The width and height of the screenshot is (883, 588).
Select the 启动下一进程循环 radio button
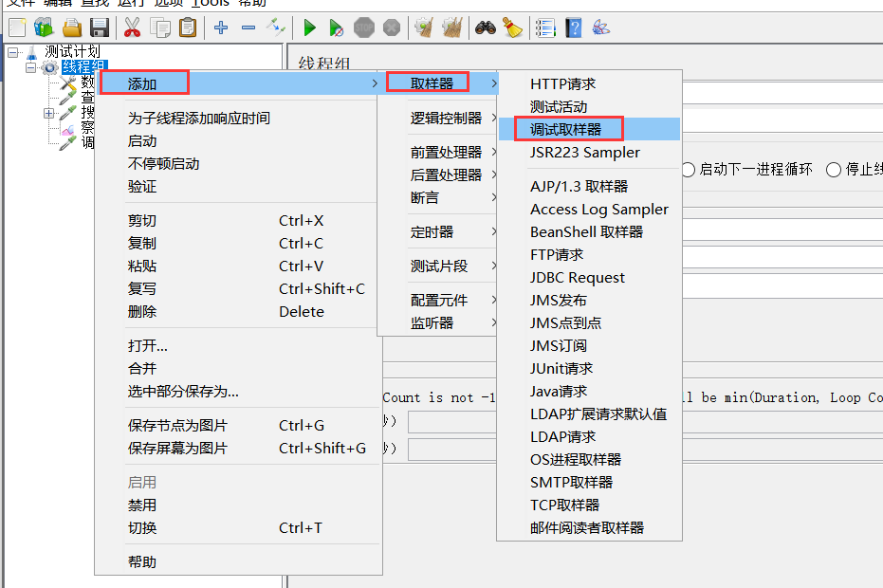[689, 170]
